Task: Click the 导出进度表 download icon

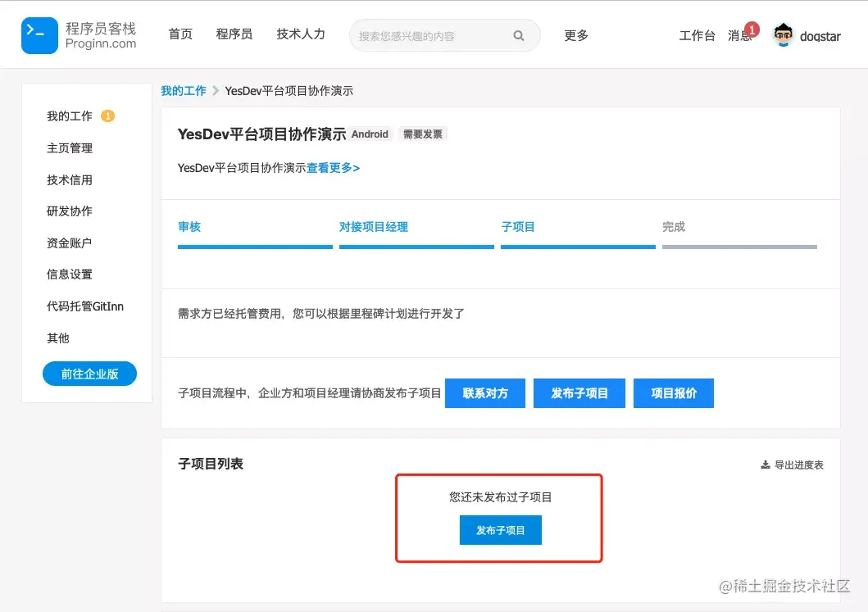Action: coord(765,464)
